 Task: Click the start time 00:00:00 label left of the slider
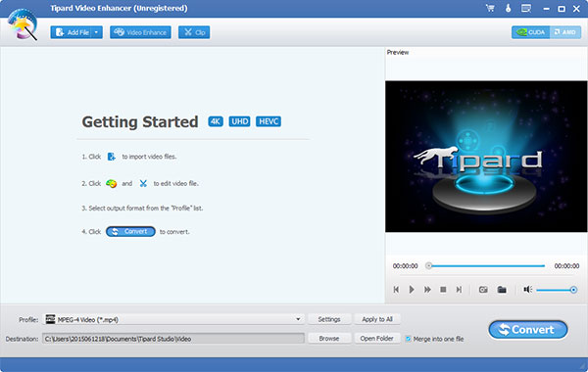(405, 266)
